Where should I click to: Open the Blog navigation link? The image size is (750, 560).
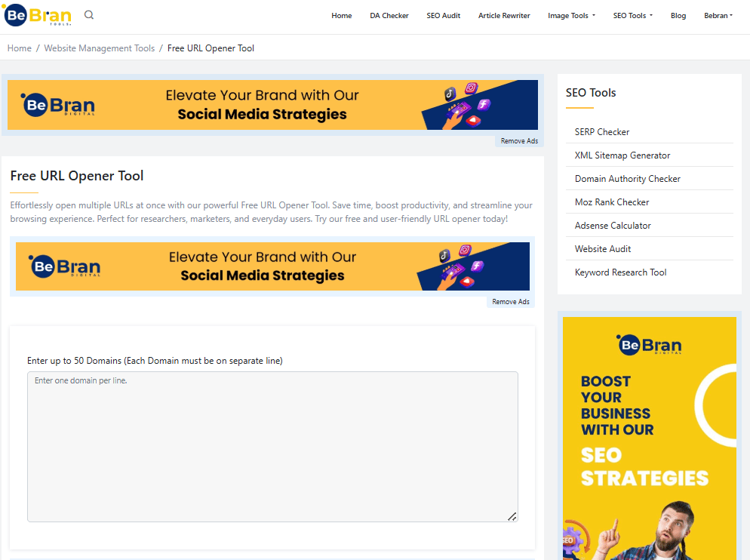[678, 16]
